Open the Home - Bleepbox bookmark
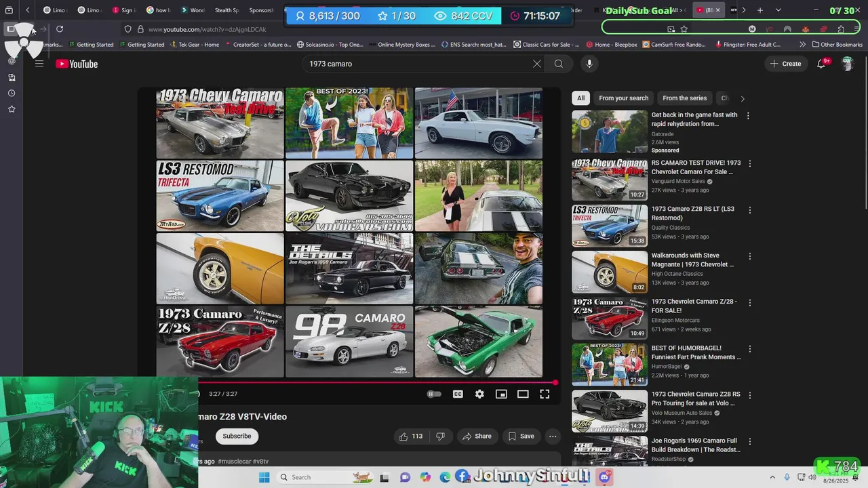868x488 pixels. pos(612,45)
